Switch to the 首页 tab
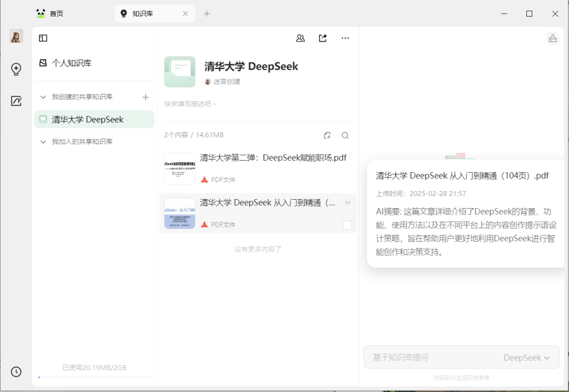This screenshot has width=569, height=392. [x=56, y=13]
